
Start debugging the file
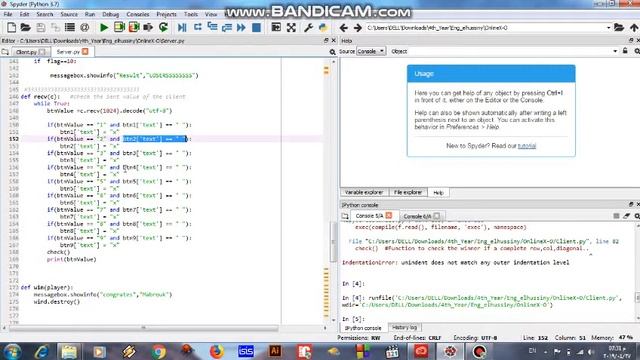(x=182, y=28)
